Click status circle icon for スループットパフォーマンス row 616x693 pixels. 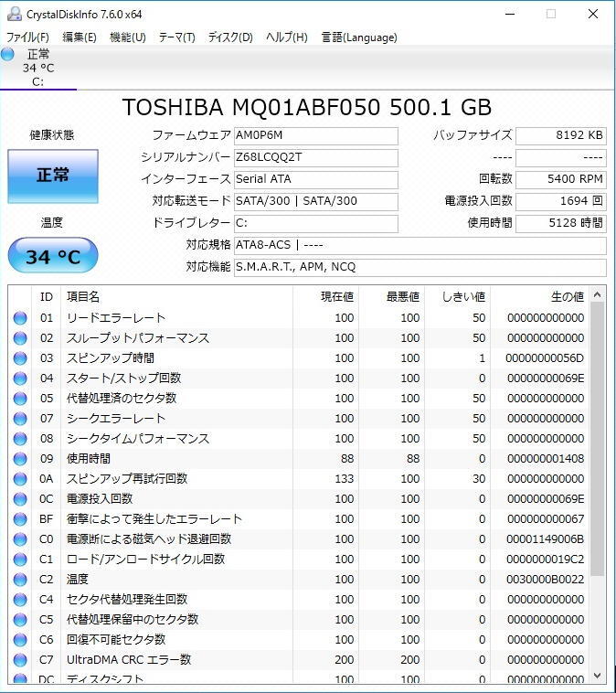(x=20, y=338)
